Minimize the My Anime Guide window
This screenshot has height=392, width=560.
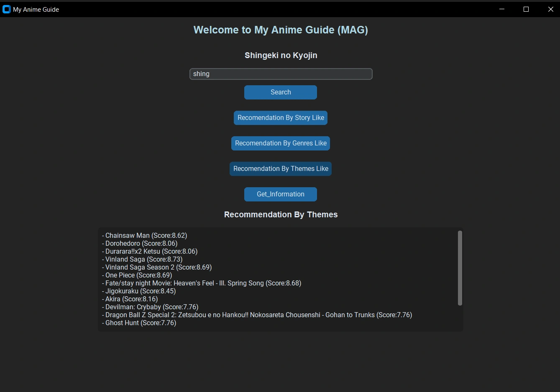point(502,9)
